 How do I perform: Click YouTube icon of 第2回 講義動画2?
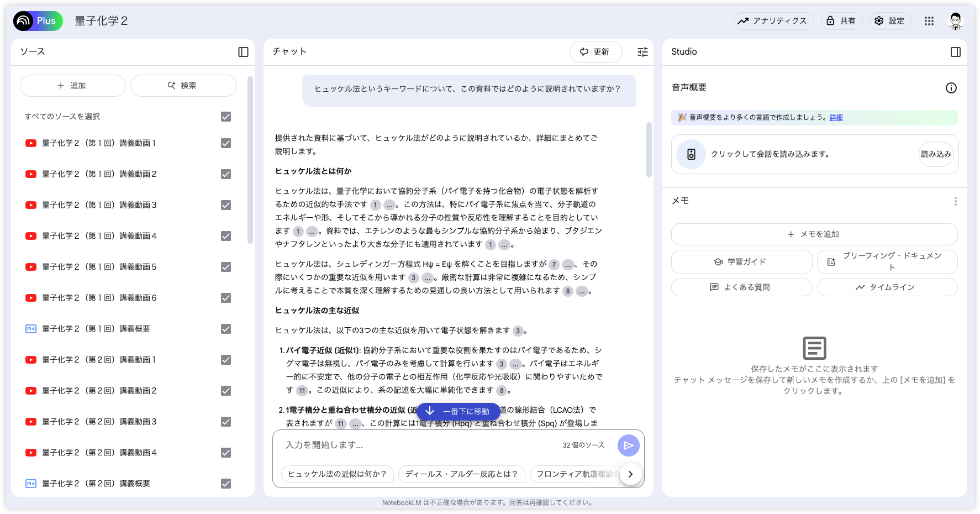[x=31, y=391]
